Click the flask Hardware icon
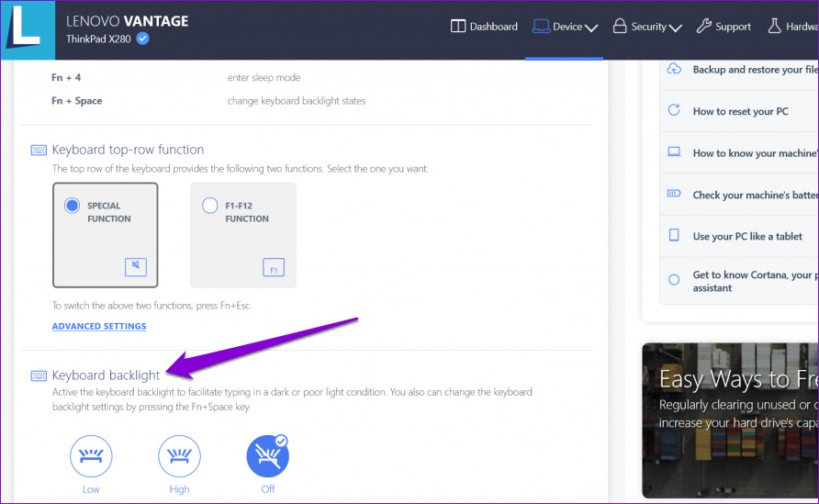The width and height of the screenshot is (819, 504). click(774, 26)
